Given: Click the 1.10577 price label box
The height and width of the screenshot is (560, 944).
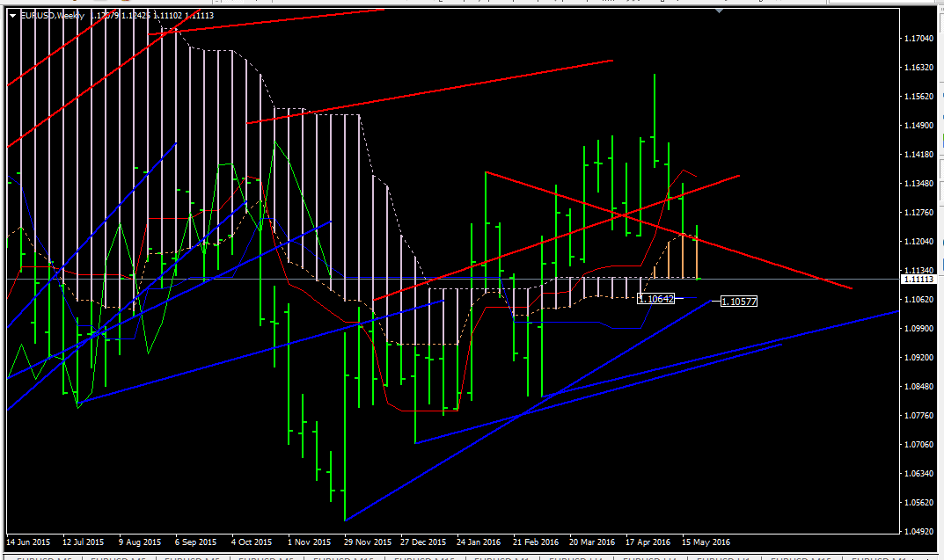Looking at the screenshot, I should pos(739,302).
